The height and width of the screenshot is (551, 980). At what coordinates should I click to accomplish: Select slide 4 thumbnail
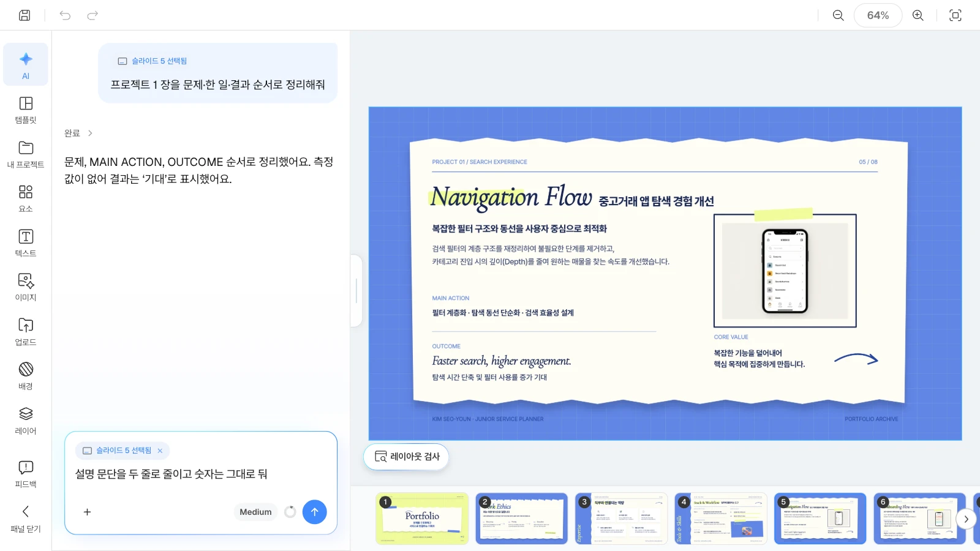point(720,519)
